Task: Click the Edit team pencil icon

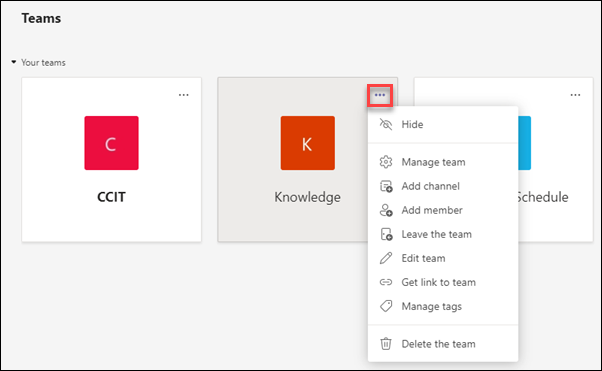Action: tap(386, 258)
